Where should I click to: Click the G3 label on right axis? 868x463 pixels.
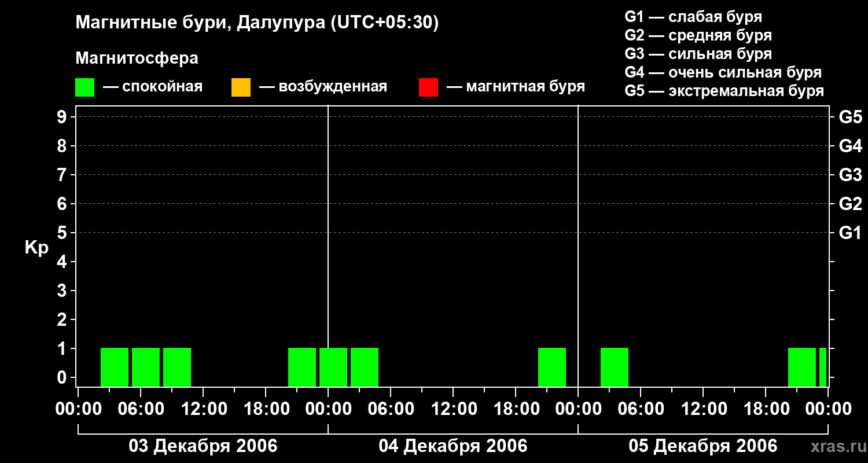pos(850,175)
